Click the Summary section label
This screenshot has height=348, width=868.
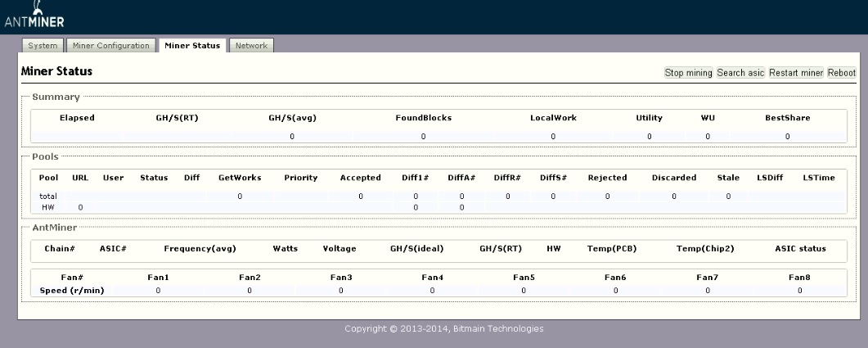click(56, 97)
